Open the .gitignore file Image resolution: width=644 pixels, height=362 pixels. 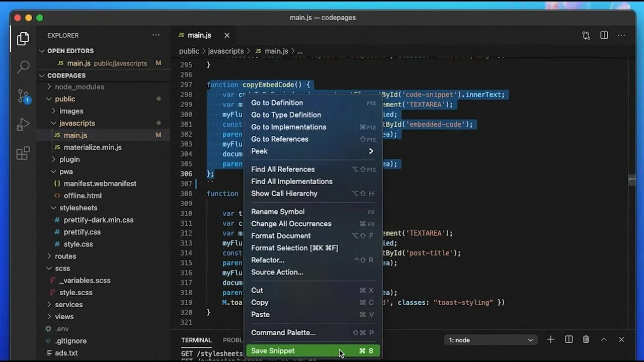(x=71, y=341)
